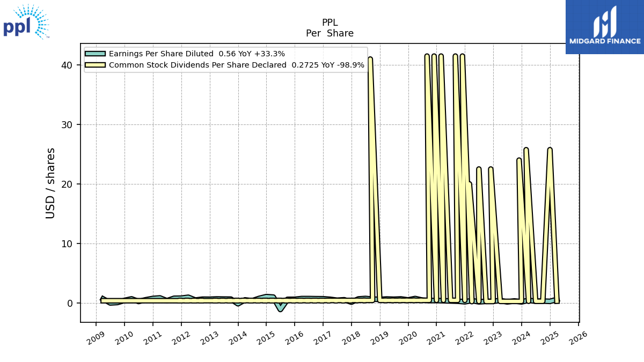This screenshot has width=644, height=362.
Task: Click the 'Per Share' subtitle
Action: coord(330,33)
